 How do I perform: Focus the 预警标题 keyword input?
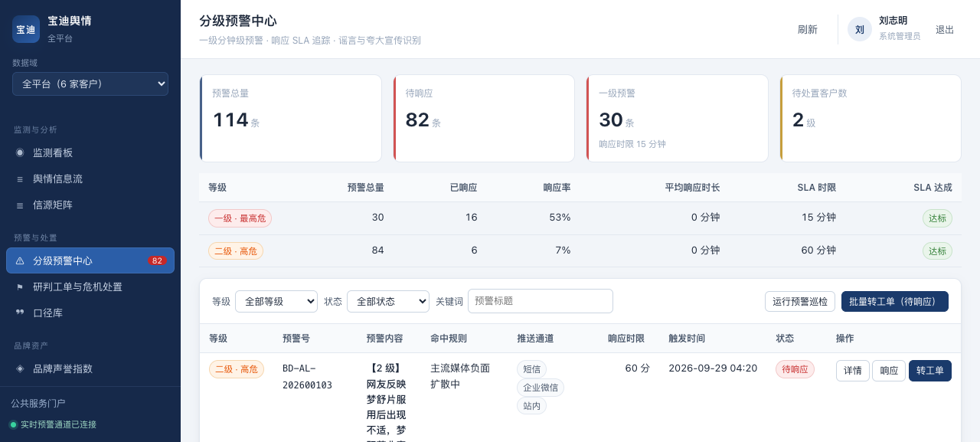[541, 301]
